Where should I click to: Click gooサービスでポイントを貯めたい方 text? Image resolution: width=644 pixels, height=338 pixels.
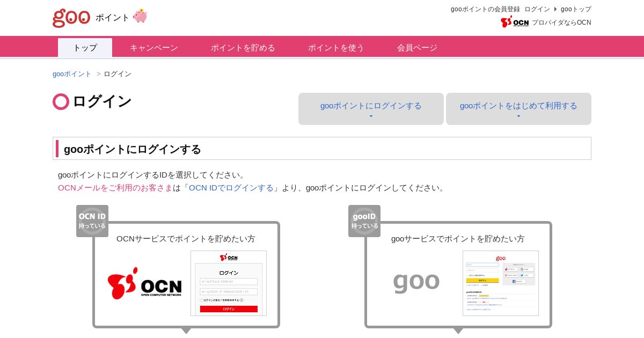(x=458, y=239)
